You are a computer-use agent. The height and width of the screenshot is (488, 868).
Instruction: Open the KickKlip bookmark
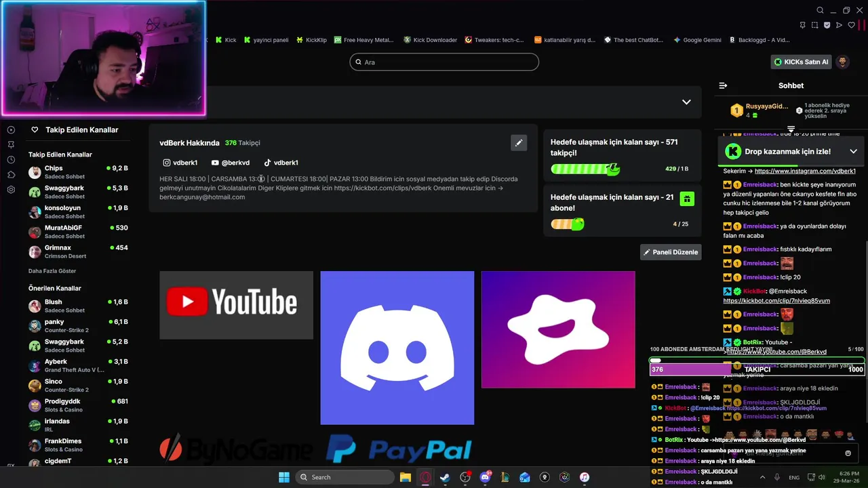click(311, 40)
